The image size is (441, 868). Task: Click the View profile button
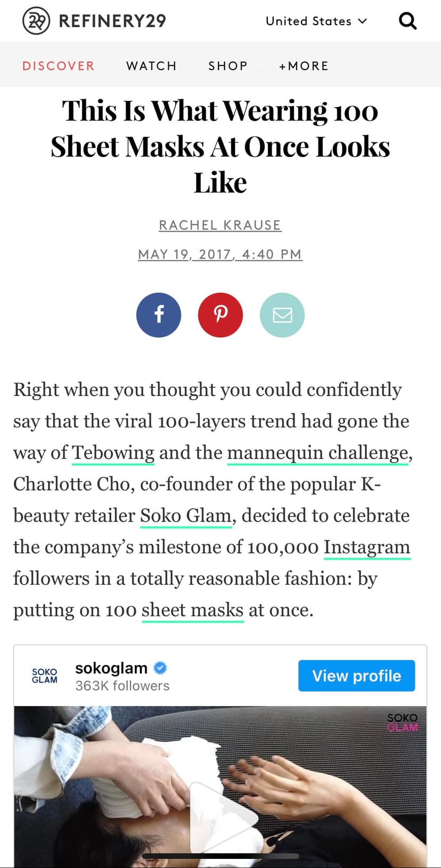[x=356, y=676]
